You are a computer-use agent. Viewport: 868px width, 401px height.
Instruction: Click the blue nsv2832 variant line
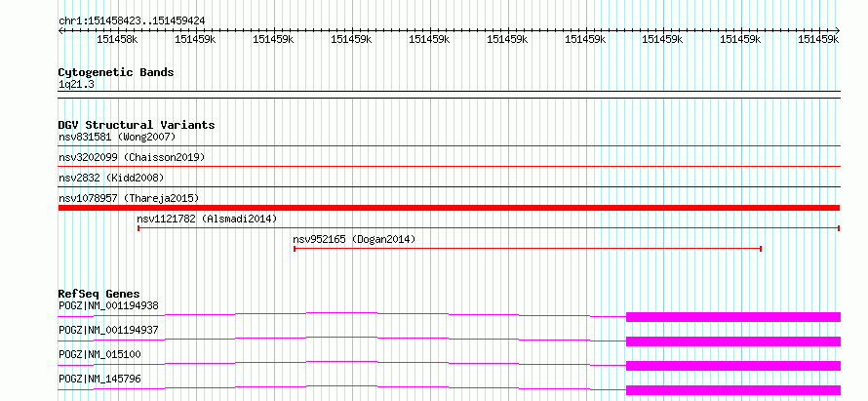pos(449,187)
